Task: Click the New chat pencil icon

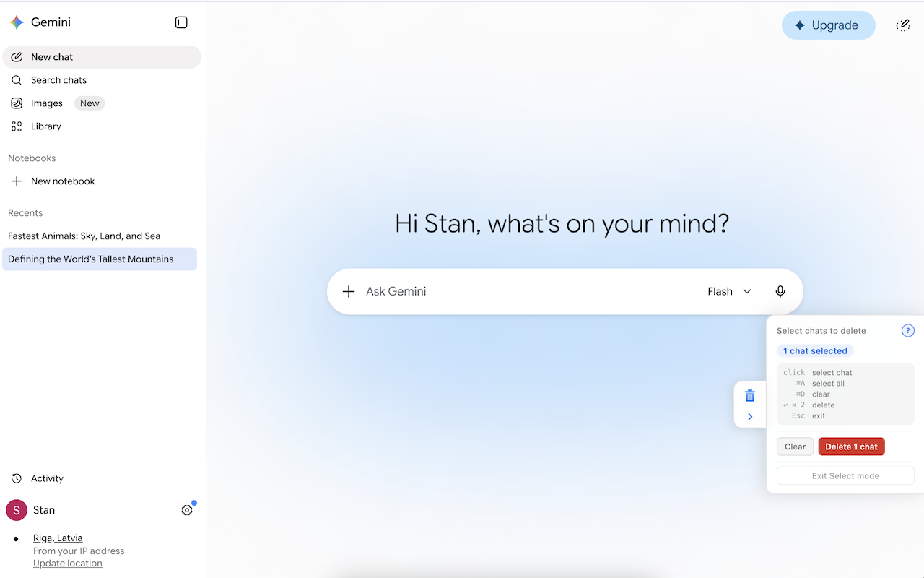Action: [17, 57]
